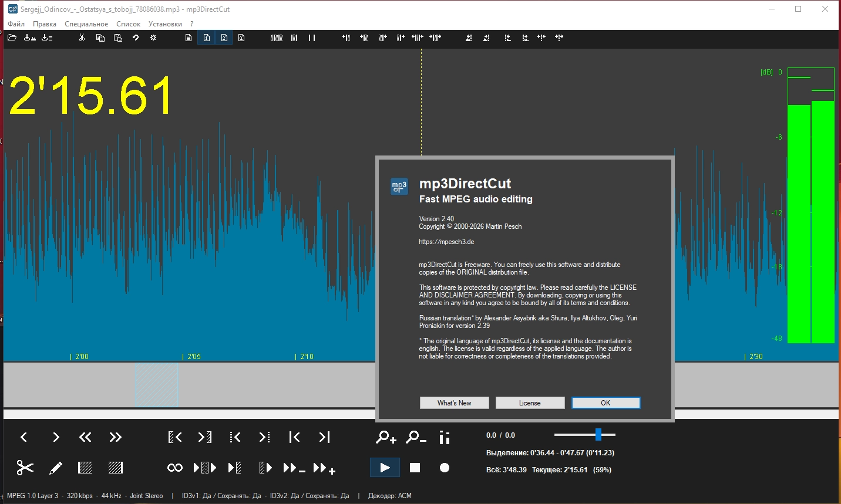Open the Файл menu
Viewport: 841px width, 504px height.
tap(16, 24)
